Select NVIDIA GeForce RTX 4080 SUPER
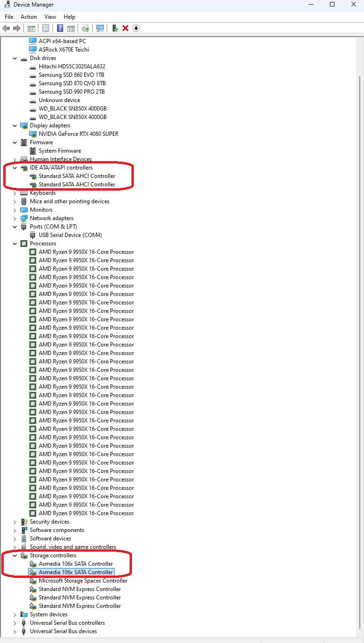 click(x=79, y=134)
